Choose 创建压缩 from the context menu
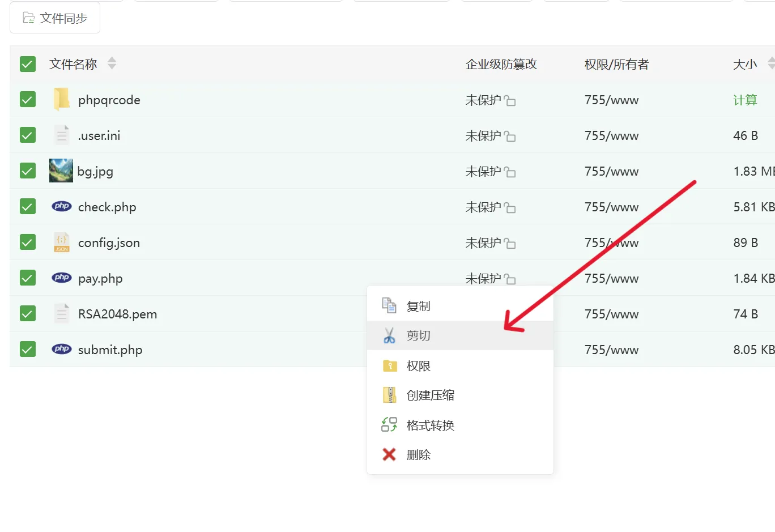The width and height of the screenshot is (775, 532). [x=430, y=395]
